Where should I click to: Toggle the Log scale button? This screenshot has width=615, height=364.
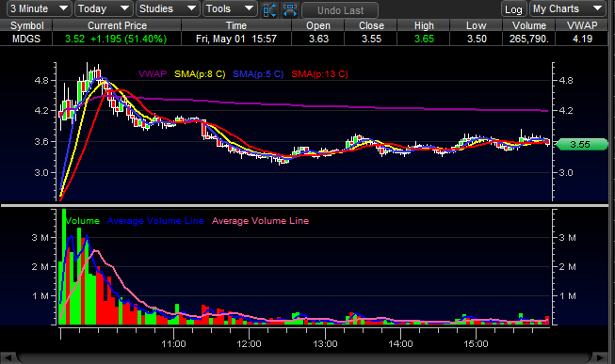[x=513, y=9]
